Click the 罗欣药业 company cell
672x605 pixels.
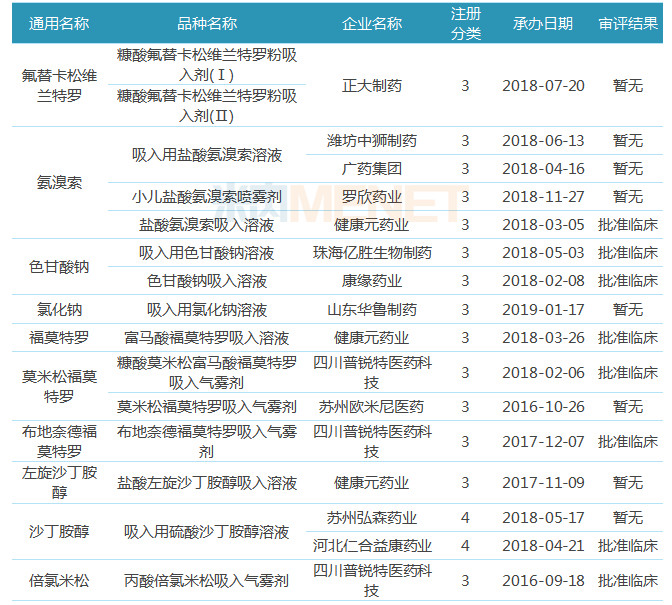372,197
